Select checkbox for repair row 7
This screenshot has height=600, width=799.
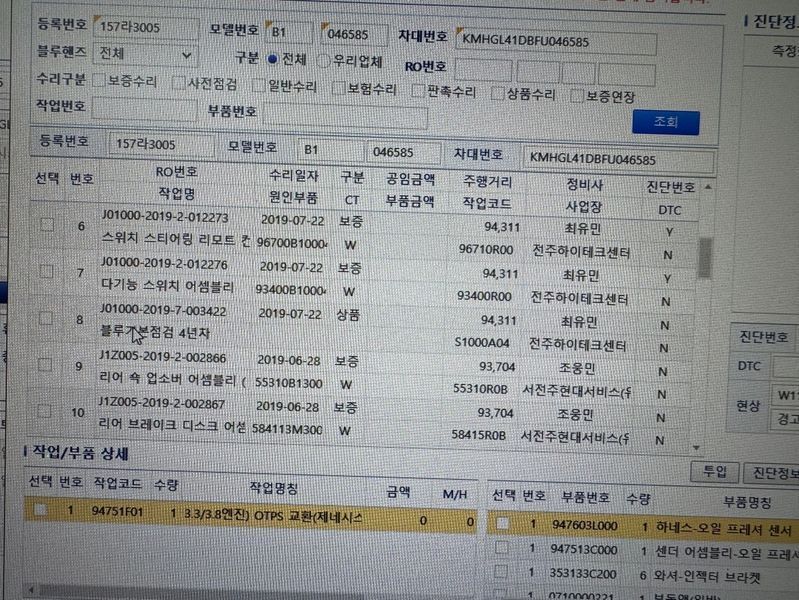click(x=46, y=271)
